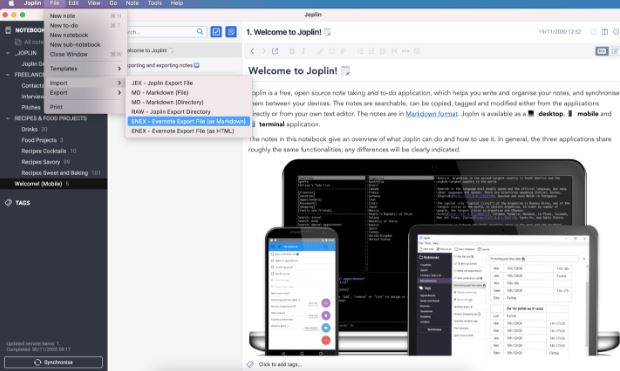
Task: Insert checkbox list from the toolbar
Action: pyautogui.click(x=382, y=51)
